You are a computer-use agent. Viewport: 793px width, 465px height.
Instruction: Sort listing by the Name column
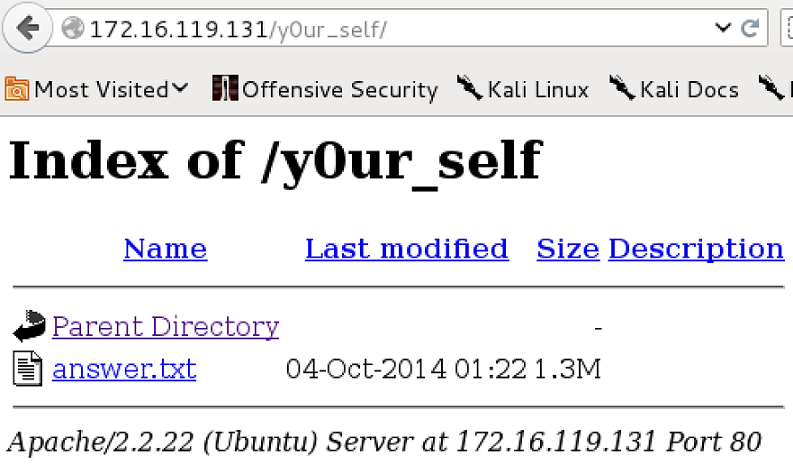[165, 249]
